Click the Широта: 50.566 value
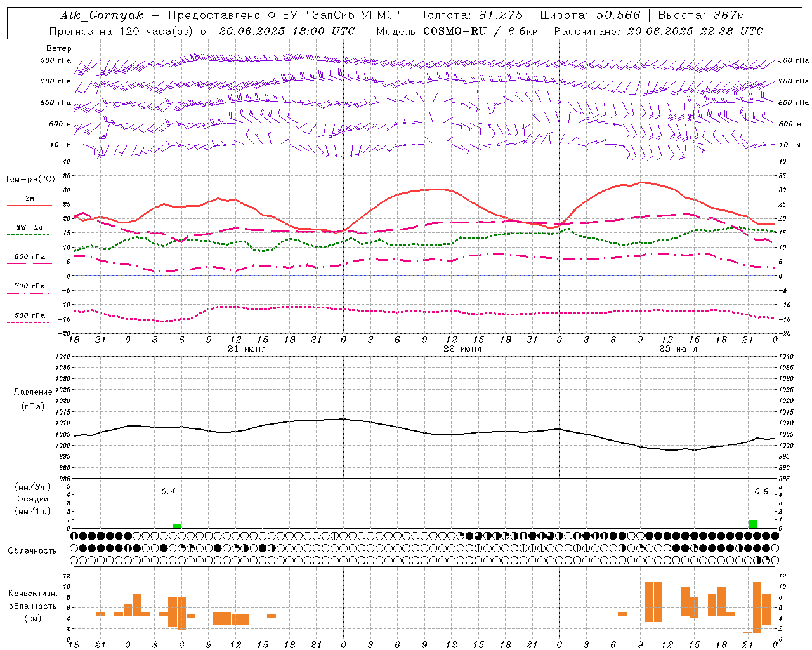Image resolution: width=812 pixels, height=650 pixels. click(x=590, y=15)
